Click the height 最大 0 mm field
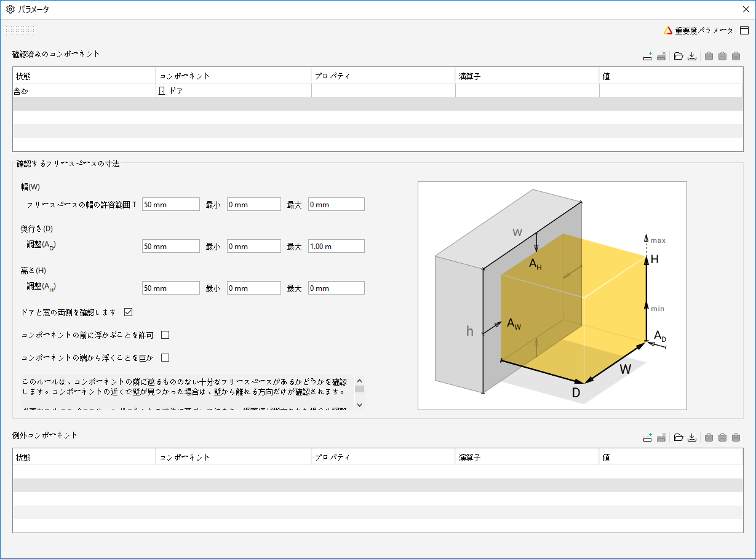 coord(336,288)
